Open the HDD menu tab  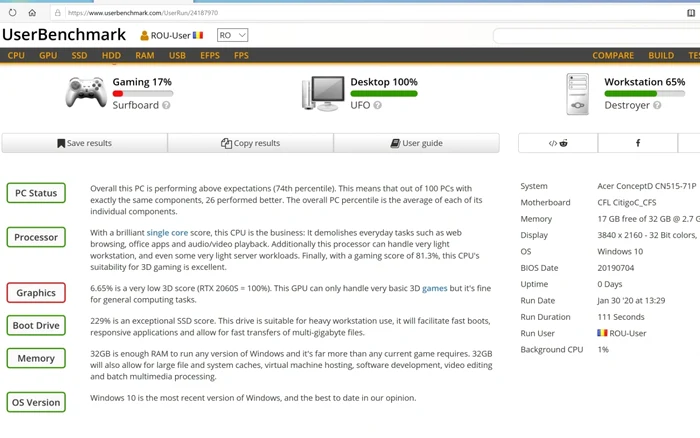tap(111, 55)
